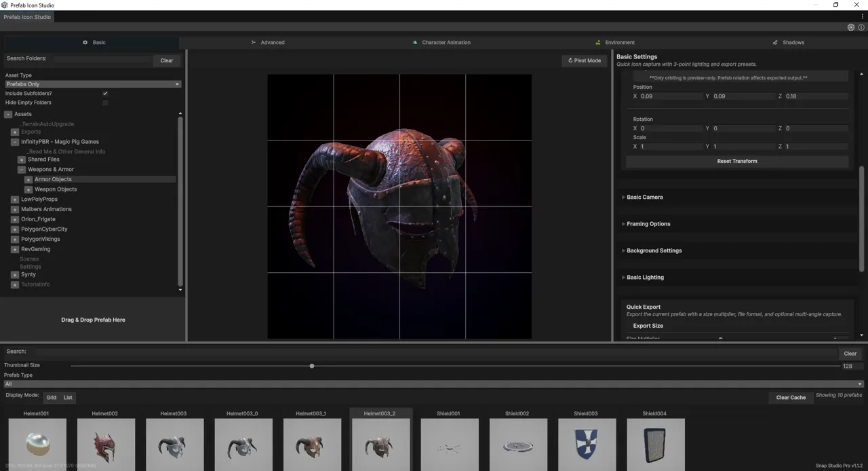Click the Rotation X field
This screenshot has height=471, width=868.
[x=671, y=128]
